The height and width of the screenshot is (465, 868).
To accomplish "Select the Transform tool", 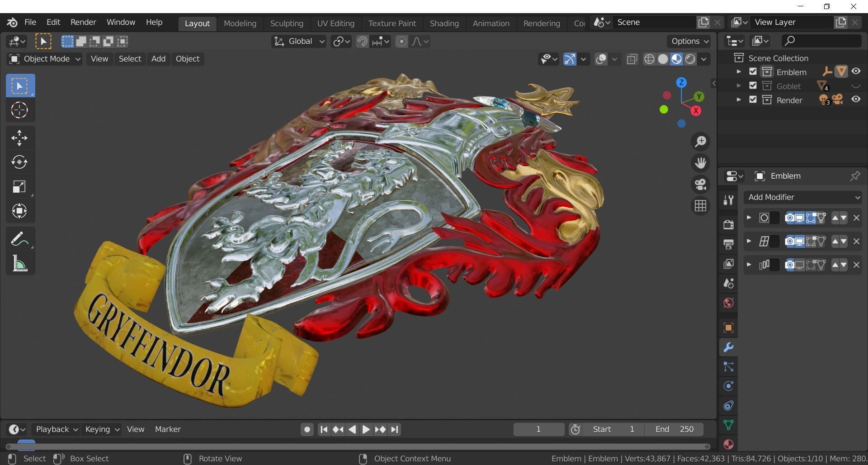I will (x=19, y=211).
